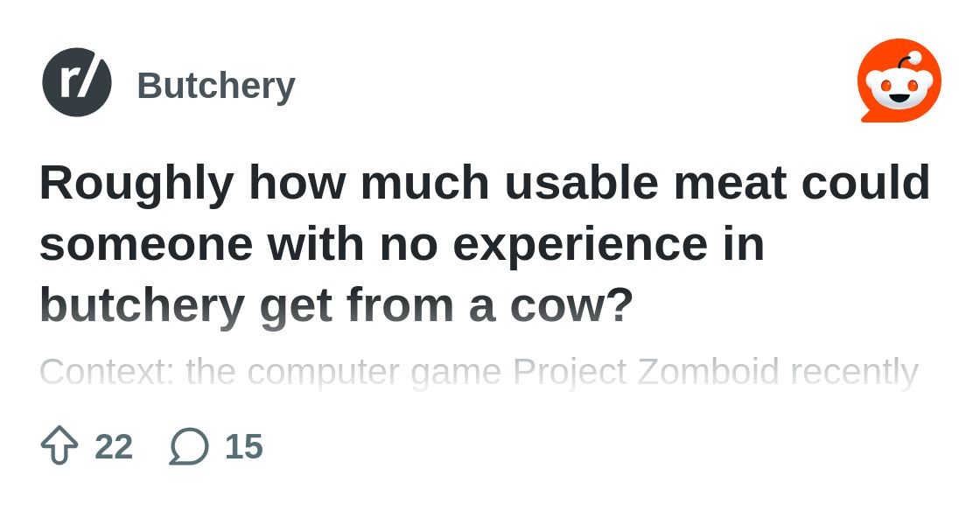Click the word 'cow?' in the title
The image size is (980, 511).
(571, 306)
